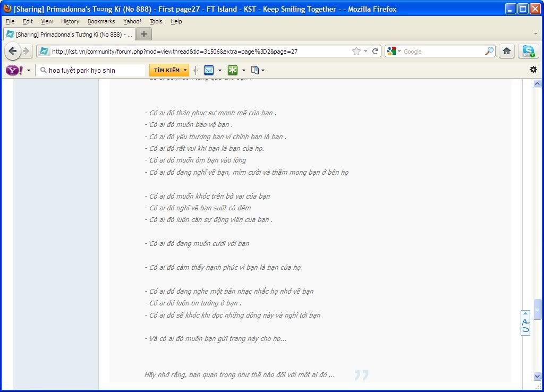Click text 'Có ai đó yêu thương bạn vì chính bạn'

[x=216, y=137]
